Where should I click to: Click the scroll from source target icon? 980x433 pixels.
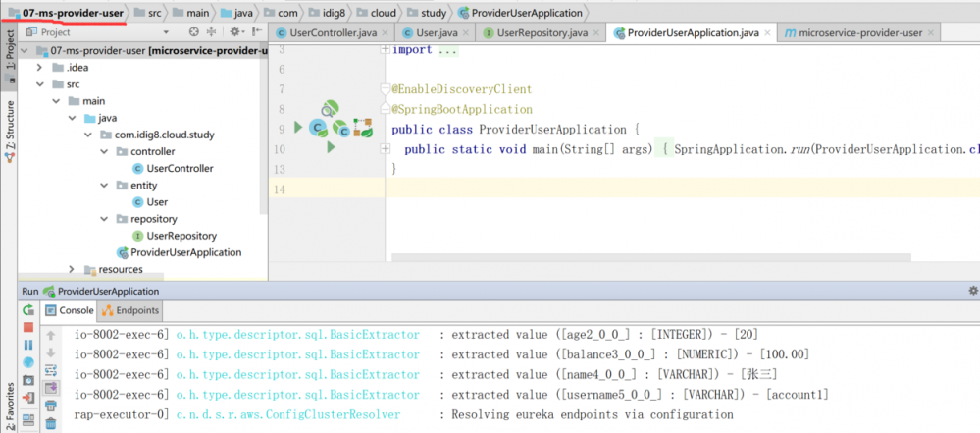[x=194, y=32]
